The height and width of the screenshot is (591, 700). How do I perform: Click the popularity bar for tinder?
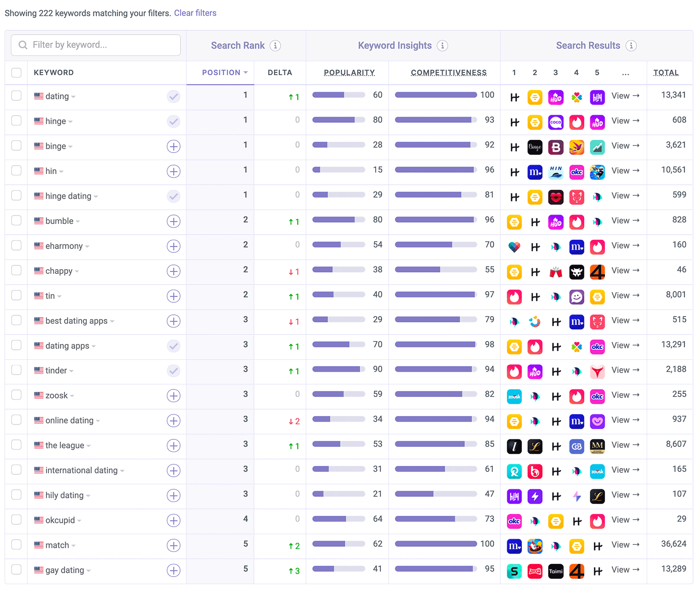click(339, 369)
